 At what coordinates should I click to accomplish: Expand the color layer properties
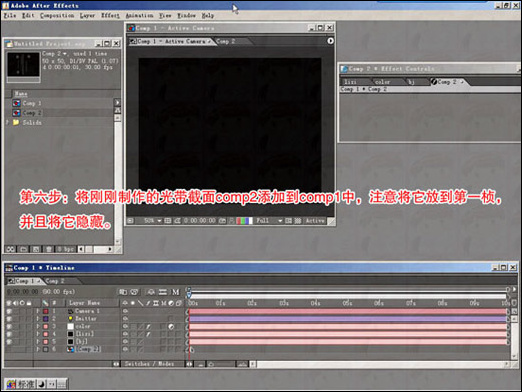pyautogui.click(x=38, y=326)
